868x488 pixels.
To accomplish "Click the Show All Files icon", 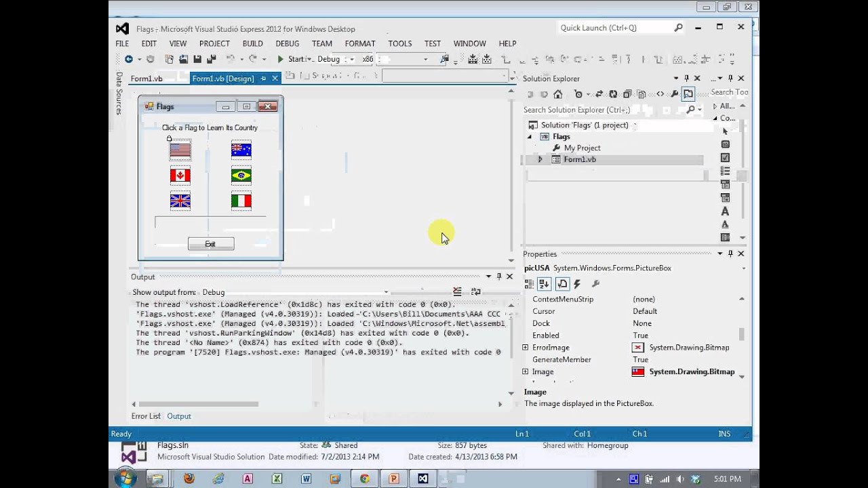I will (x=642, y=94).
